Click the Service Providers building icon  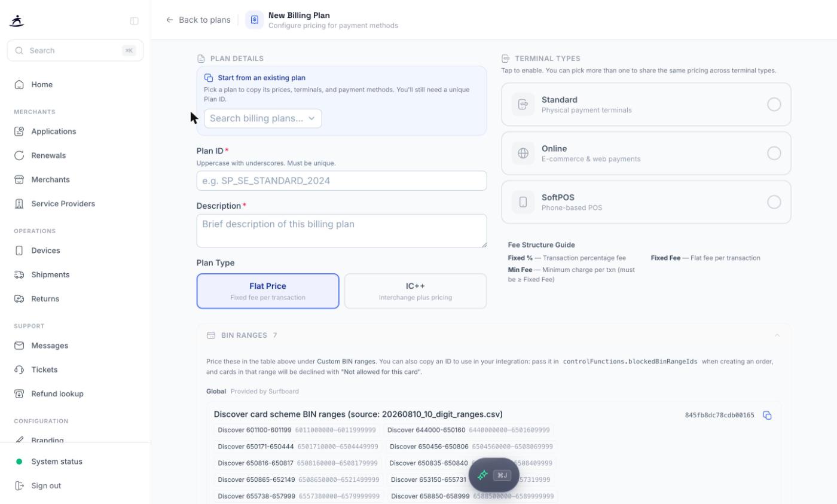(x=19, y=204)
